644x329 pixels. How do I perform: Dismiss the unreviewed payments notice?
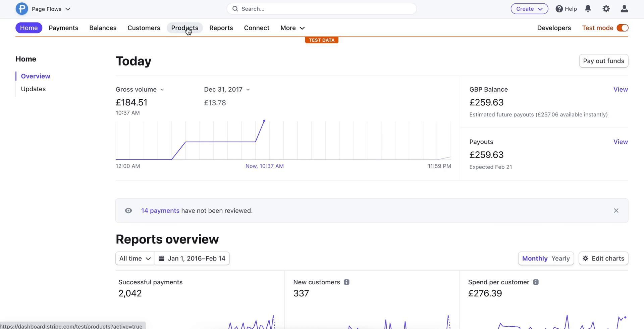tap(616, 211)
